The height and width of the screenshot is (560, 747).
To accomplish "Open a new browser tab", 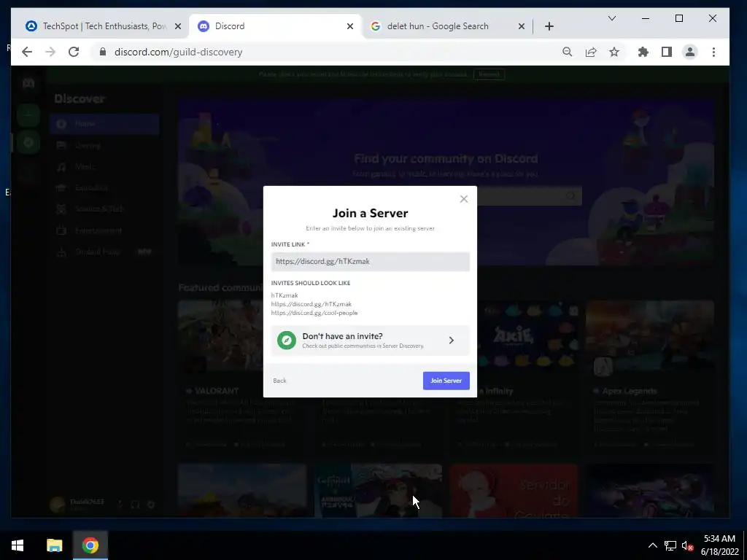I will click(549, 26).
